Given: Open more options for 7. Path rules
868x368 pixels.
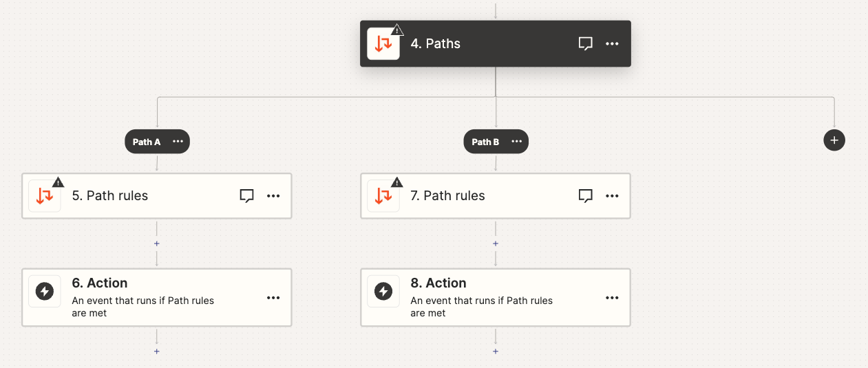Looking at the screenshot, I should (612, 196).
